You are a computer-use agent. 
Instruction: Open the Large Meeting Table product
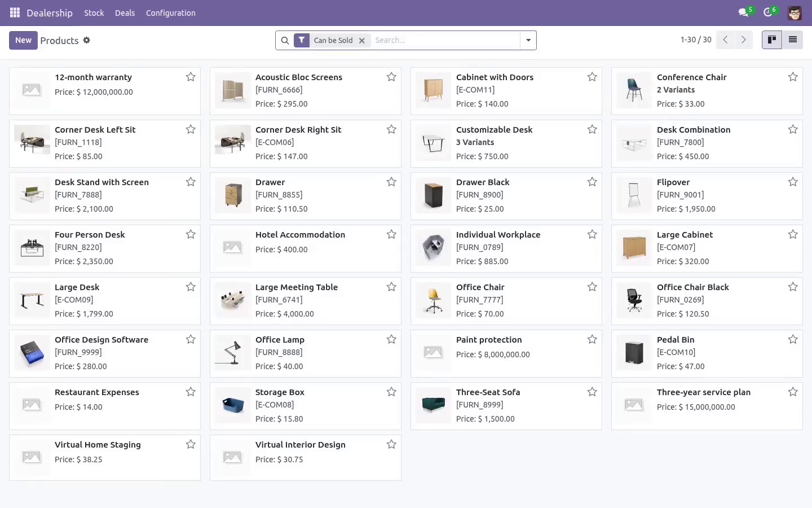point(306,301)
